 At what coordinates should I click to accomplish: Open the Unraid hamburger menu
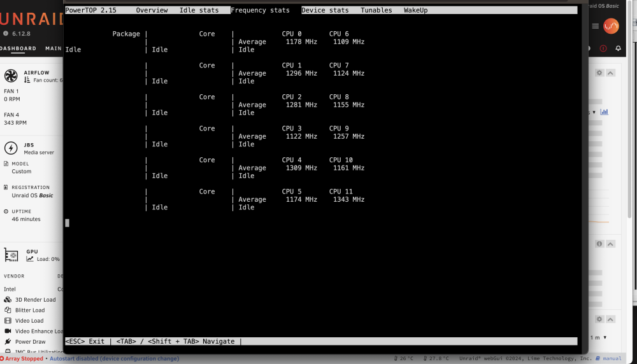pyautogui.click(x=595, y=26)
